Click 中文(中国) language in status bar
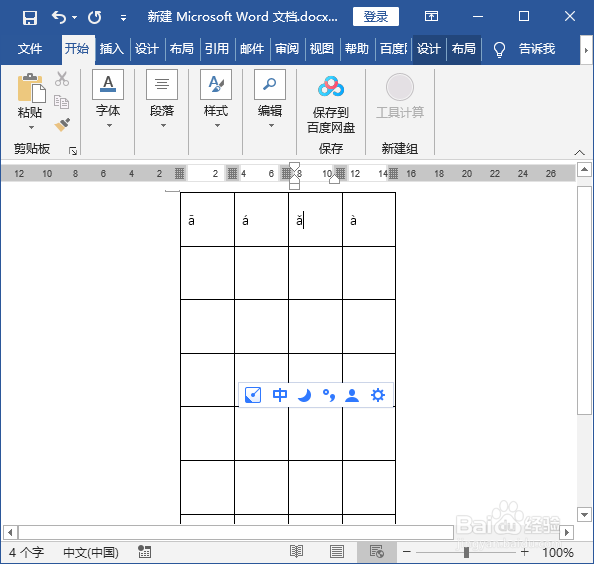The height and width of the screenshot is (564, 594). [91, 553]
